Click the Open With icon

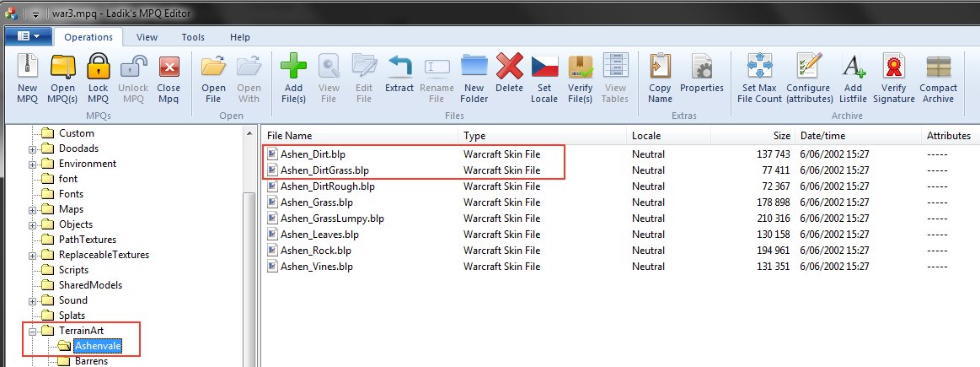point(249,67)
